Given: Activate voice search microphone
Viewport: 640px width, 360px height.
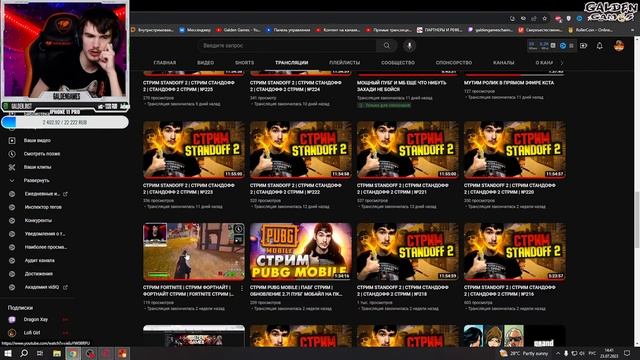Looking at the screenshot, I should point(409,46).
